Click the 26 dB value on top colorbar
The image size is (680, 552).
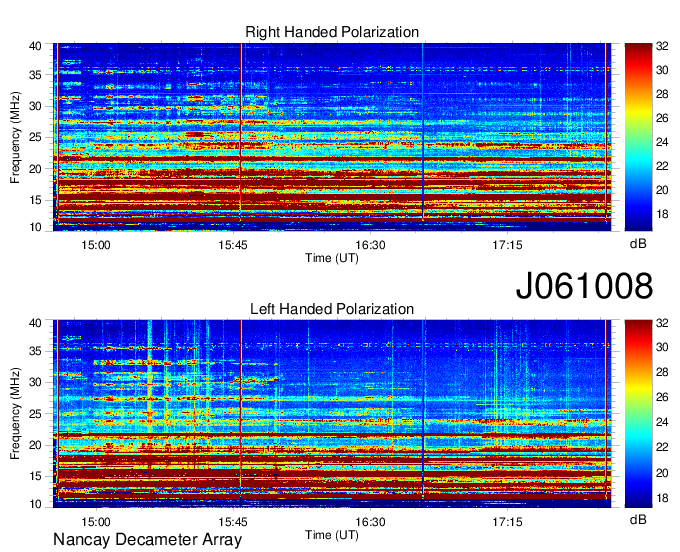tap(662, 118)
